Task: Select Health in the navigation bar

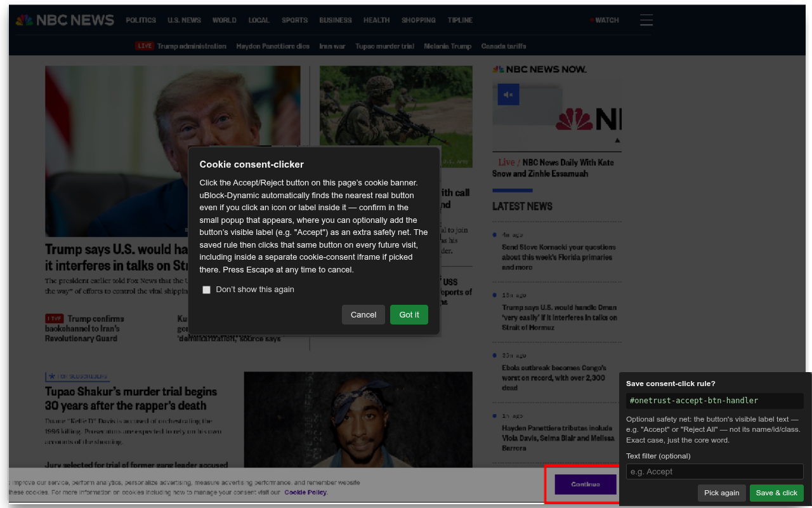Action: coord(377,20)
